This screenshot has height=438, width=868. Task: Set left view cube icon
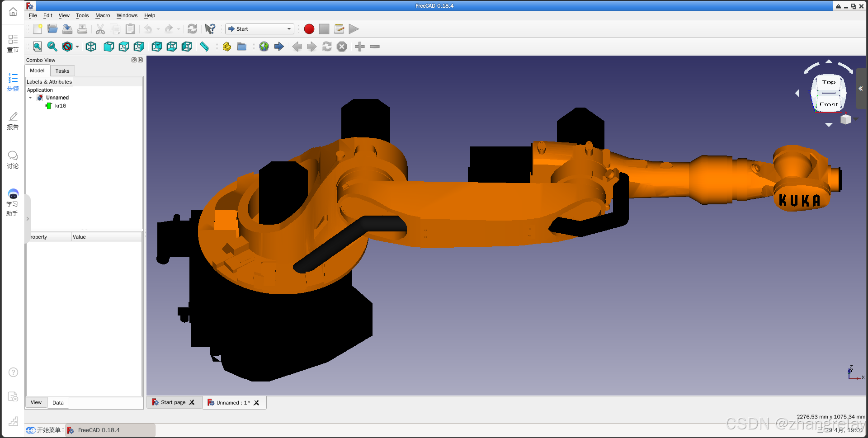[x=187, y=47]
